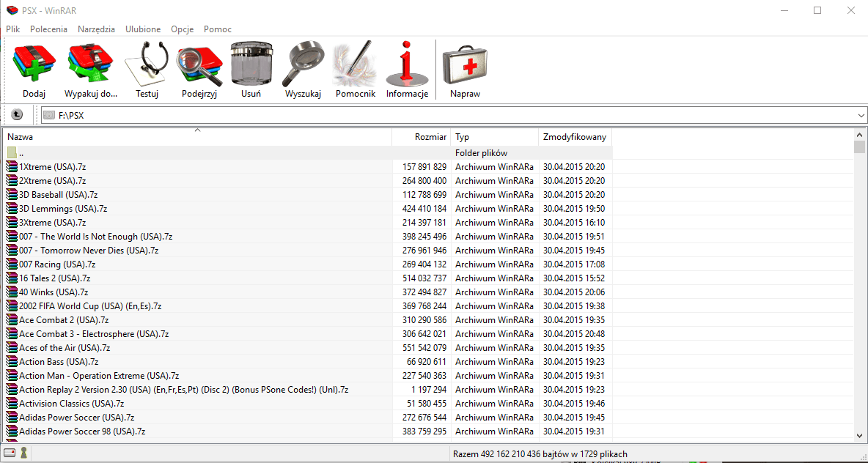This screenshot has height=463, width=868.
Task: Click archive icon of 007 Racing (USA).7z
Action: (x=12, y=264)
